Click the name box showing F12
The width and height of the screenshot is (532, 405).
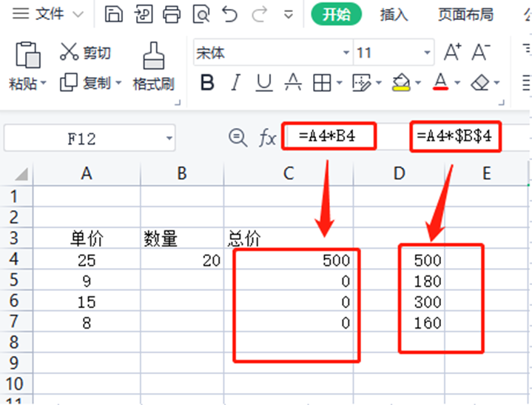(82, 138)
